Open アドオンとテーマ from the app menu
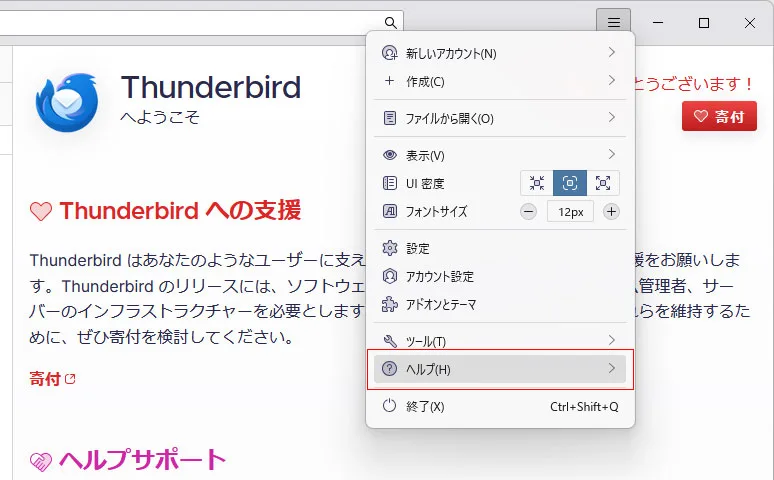This screenshot has width=774, height=480. (x=500, y=304)
